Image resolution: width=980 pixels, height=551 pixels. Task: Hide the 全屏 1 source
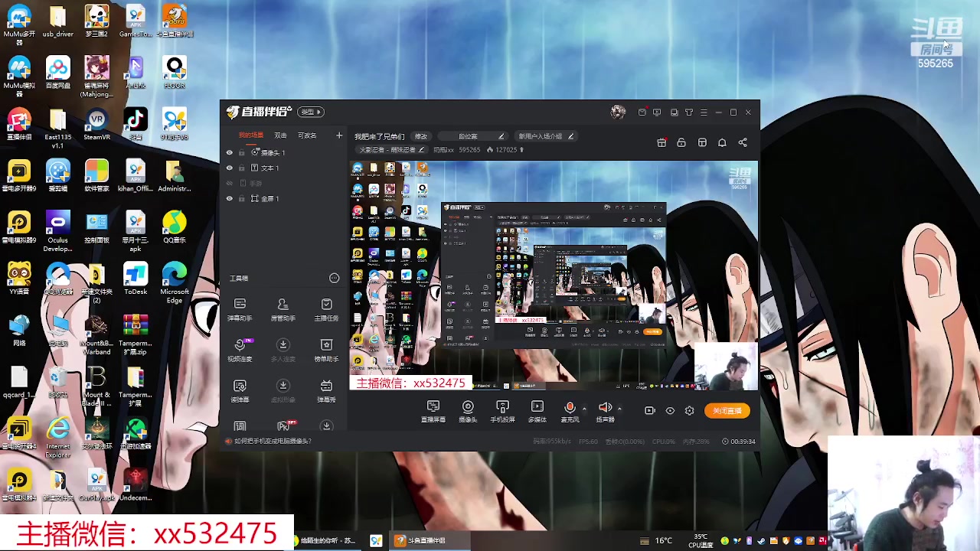[x=229, y=198]
